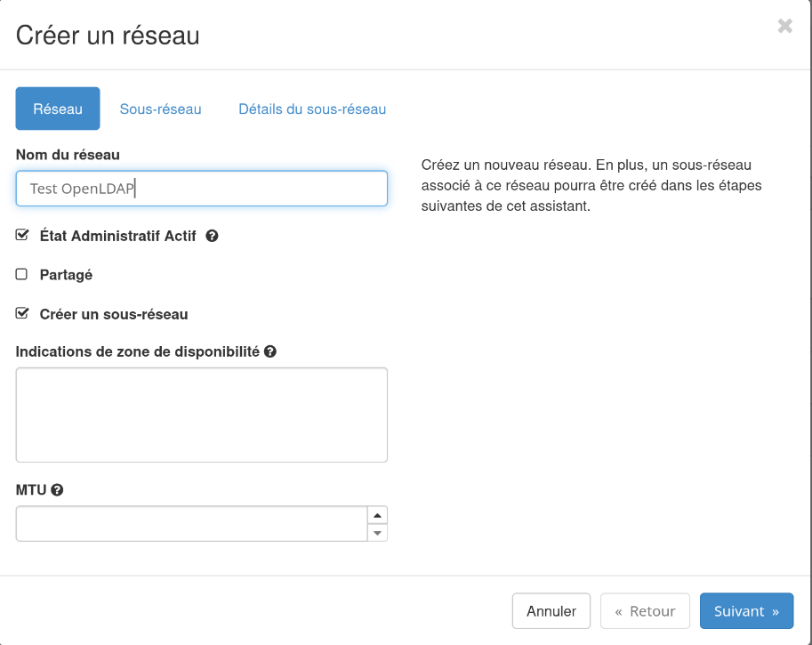This screenshot has height=645, width=812.
Task: Click inside the availability zone text area
Action: 201,415
